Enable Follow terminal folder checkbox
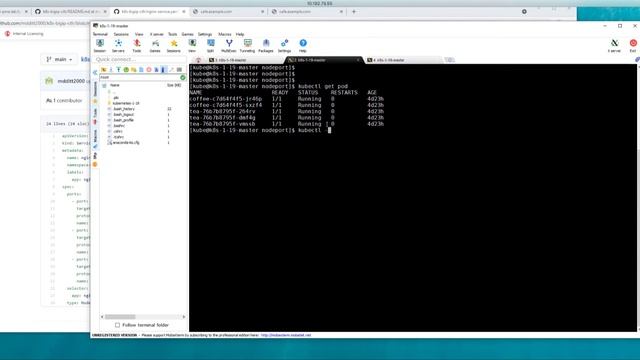Image resolution: width=640 pixels, height=360 pixels. pyautogui.click(x=118, y=325)
